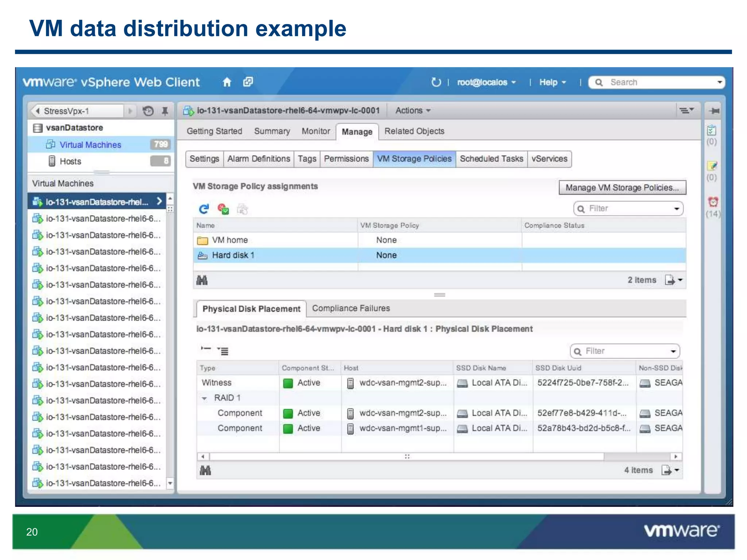The width and height of the screenshot is (747, 560).
Task: Click the Home icon in the header
Action: (227, 82)
